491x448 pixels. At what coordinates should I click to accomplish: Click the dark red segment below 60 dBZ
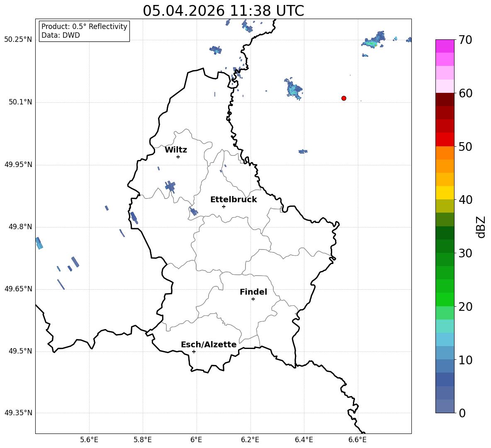click(445, 99)
